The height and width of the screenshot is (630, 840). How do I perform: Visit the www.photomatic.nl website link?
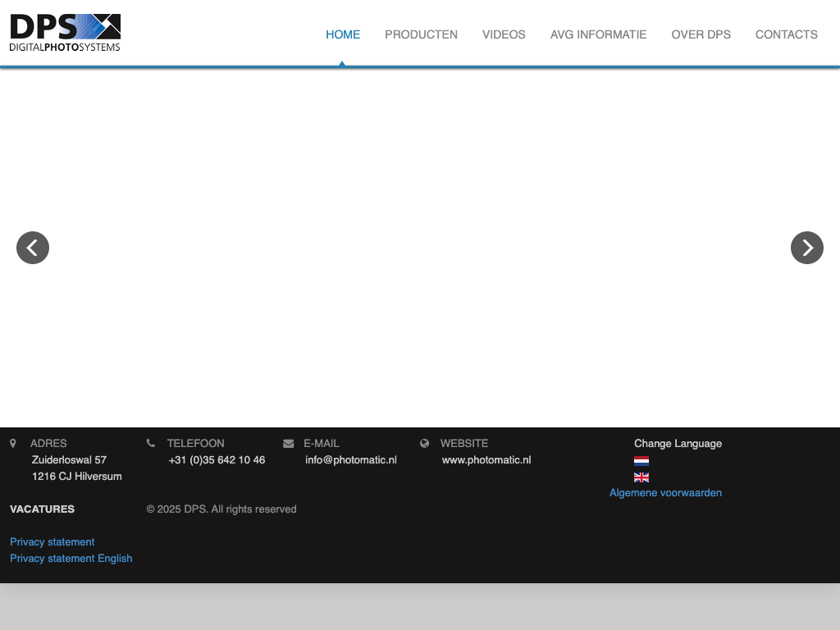(x=486, y=460)
